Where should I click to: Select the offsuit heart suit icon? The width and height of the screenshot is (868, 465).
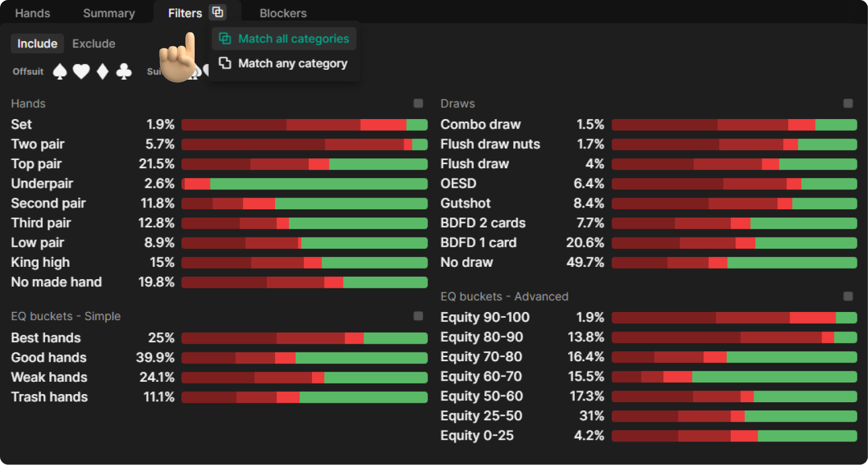pos(81,72)
